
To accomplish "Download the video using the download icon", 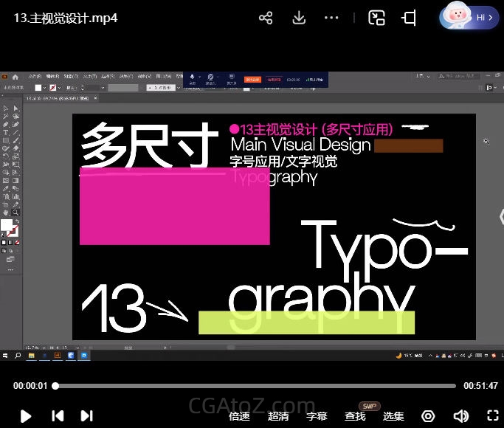I will (x=299, y=18).
